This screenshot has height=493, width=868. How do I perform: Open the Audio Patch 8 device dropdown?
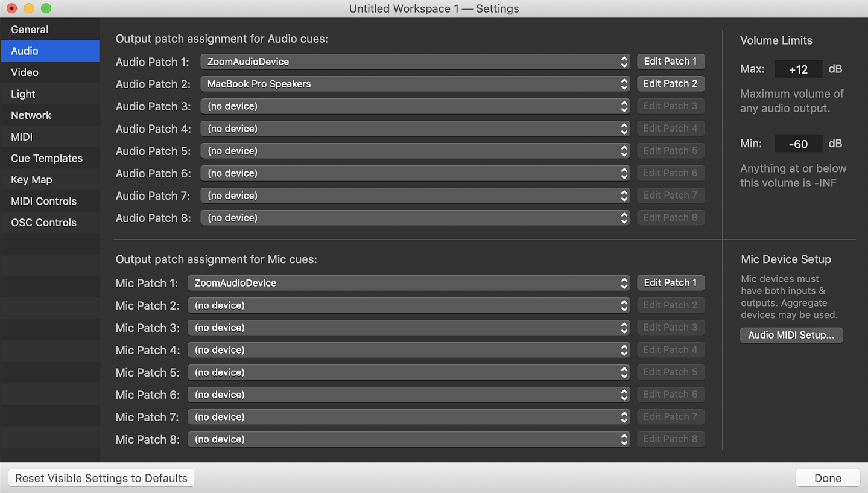(415, 218)
